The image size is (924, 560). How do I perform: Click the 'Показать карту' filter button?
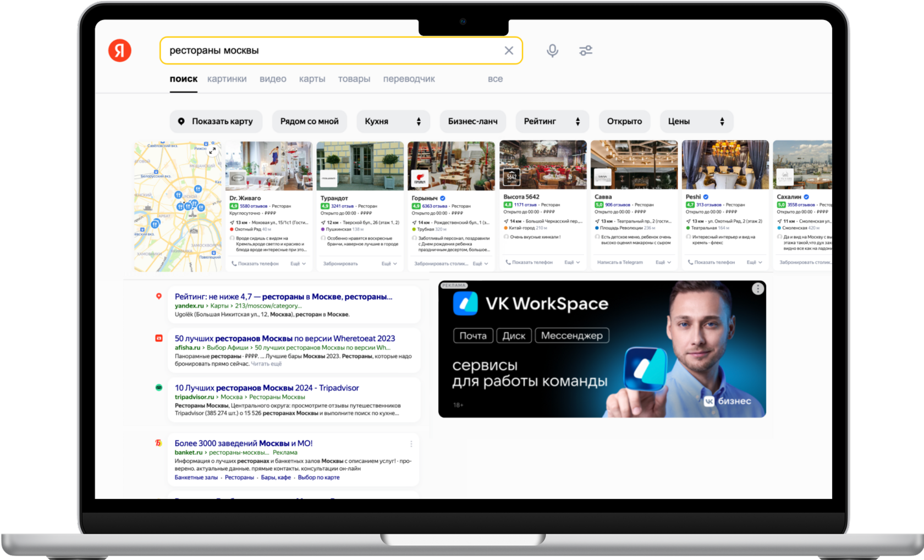pos(216,122)
